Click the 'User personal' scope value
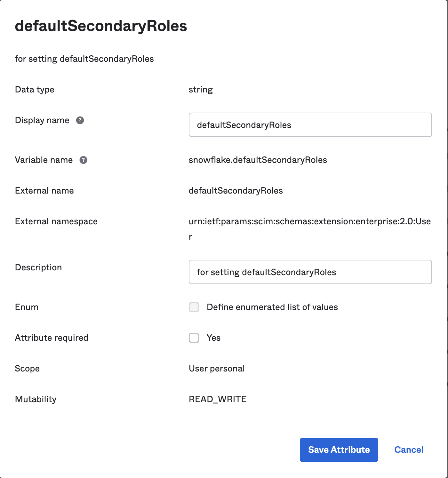The height and width of the screenshot is (478, 448). 217,369
